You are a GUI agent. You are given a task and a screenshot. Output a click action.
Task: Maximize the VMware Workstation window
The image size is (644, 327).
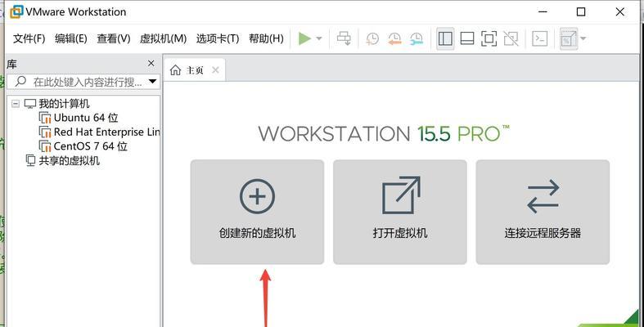(581, 12)
